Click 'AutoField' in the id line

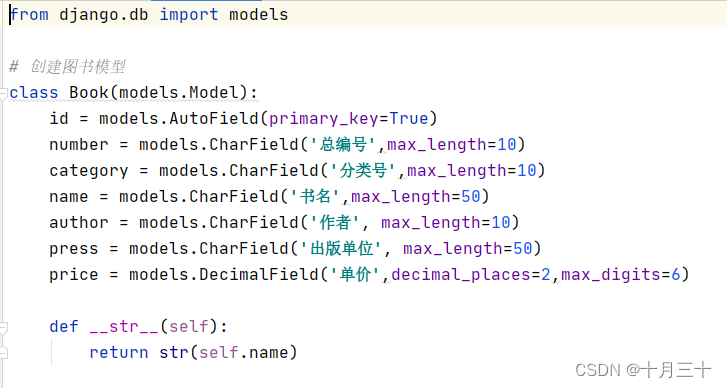(x=214, y=119)
